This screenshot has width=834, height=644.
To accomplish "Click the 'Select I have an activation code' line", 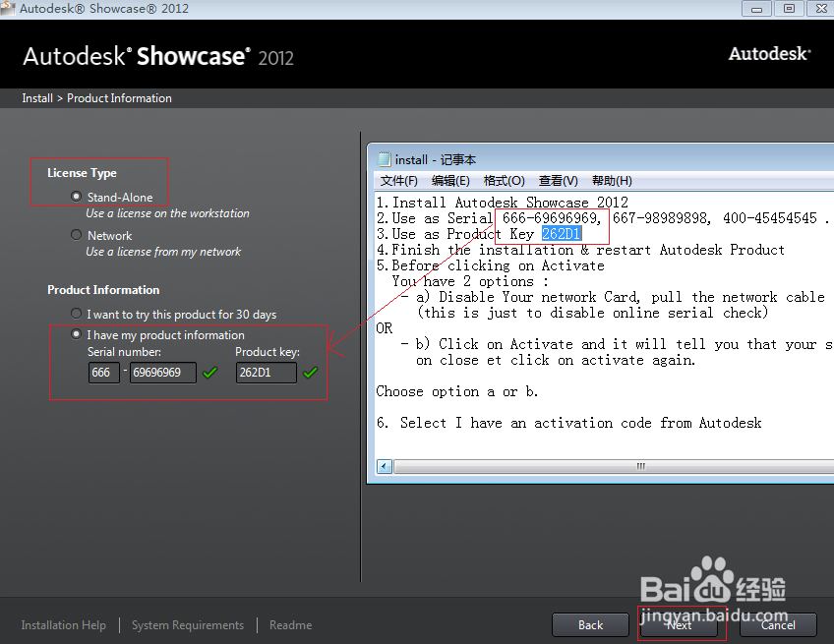I will [x=568, y=423].
